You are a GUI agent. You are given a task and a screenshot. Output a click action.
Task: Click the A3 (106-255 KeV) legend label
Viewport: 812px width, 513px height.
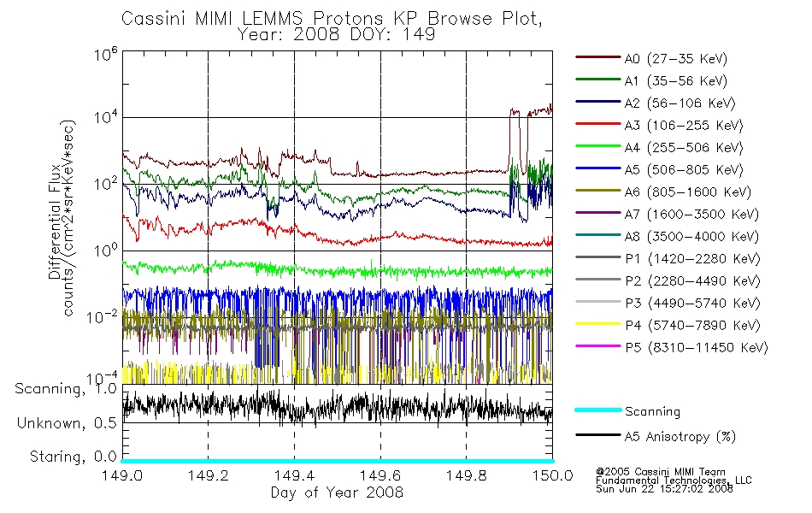[x=684, y=126]
